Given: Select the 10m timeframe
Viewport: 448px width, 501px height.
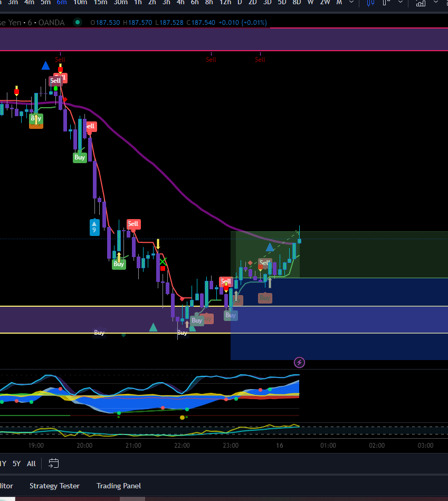Looking at the screenshot, I should (80, 3).
